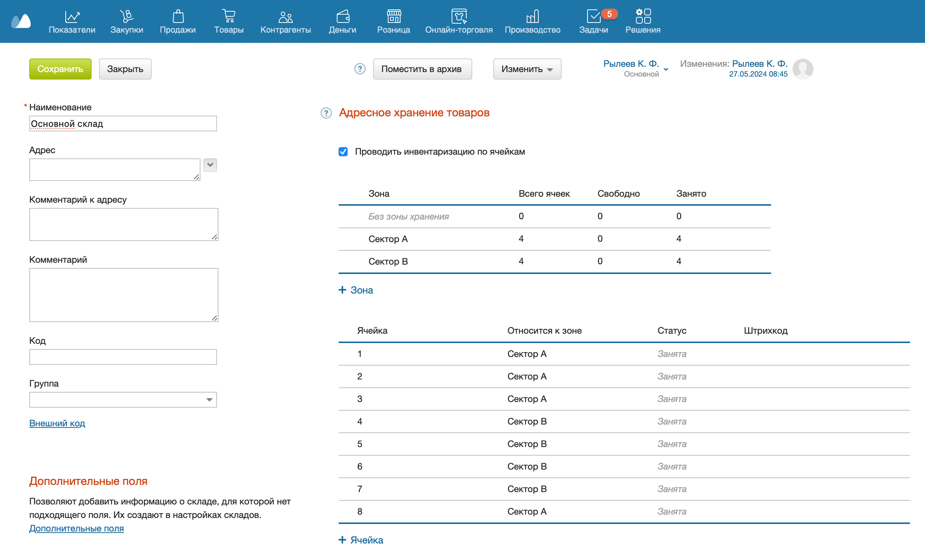Expand the Изменить dropdown button
The image size is (925, 560).
[x=527, y=69]
